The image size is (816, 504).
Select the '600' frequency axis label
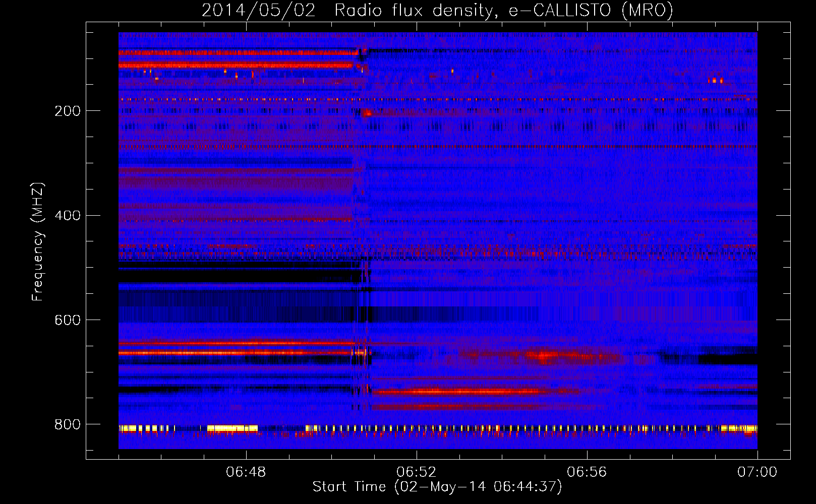click(68, 321)
